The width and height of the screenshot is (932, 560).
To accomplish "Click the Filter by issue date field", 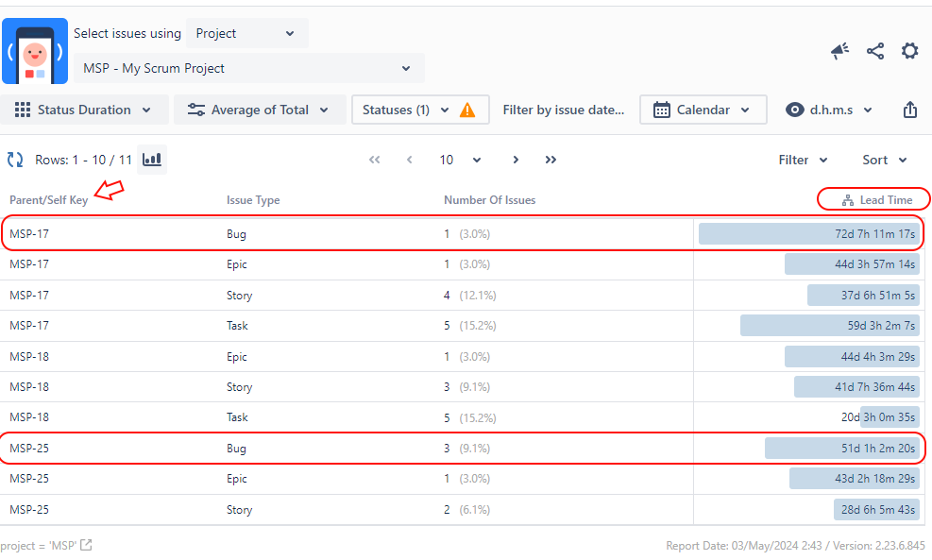I will [564, 110].
